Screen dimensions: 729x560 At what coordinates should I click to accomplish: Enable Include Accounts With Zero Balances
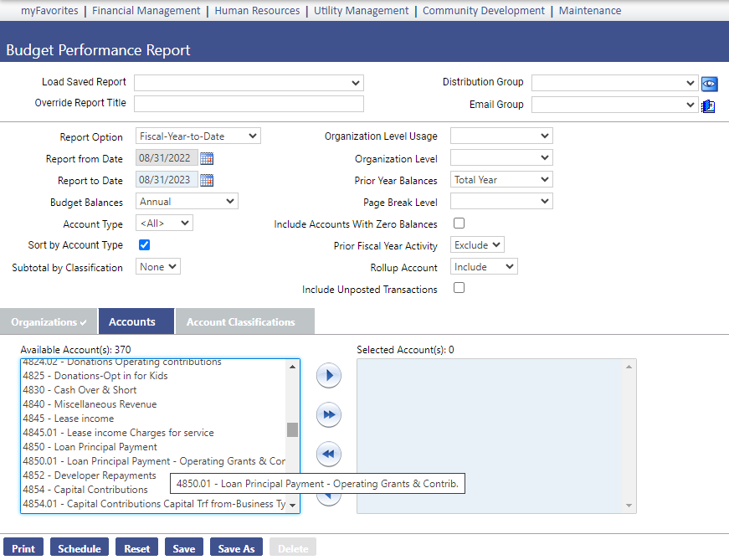pyautogui.click(x=459, y=223)
